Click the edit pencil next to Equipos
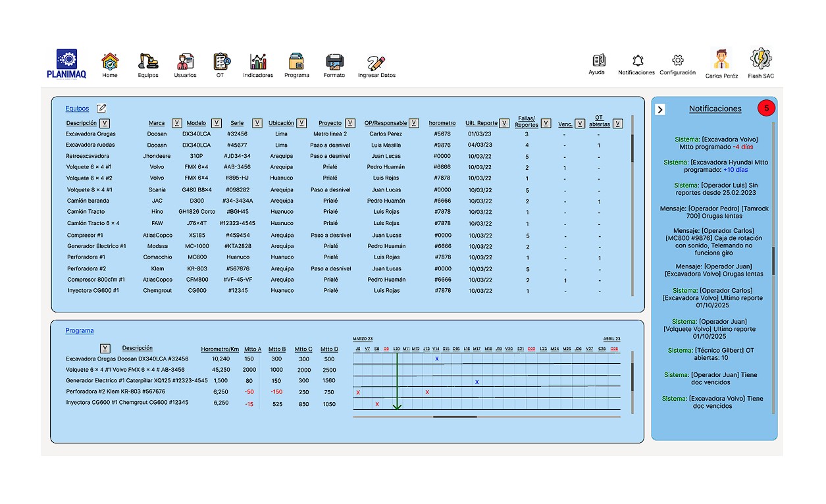The image size is (826, 504). 102,109
